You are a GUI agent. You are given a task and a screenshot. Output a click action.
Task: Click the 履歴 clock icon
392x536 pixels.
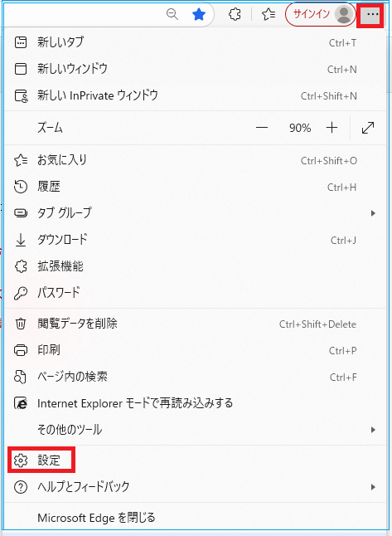[x=21, y=187]
